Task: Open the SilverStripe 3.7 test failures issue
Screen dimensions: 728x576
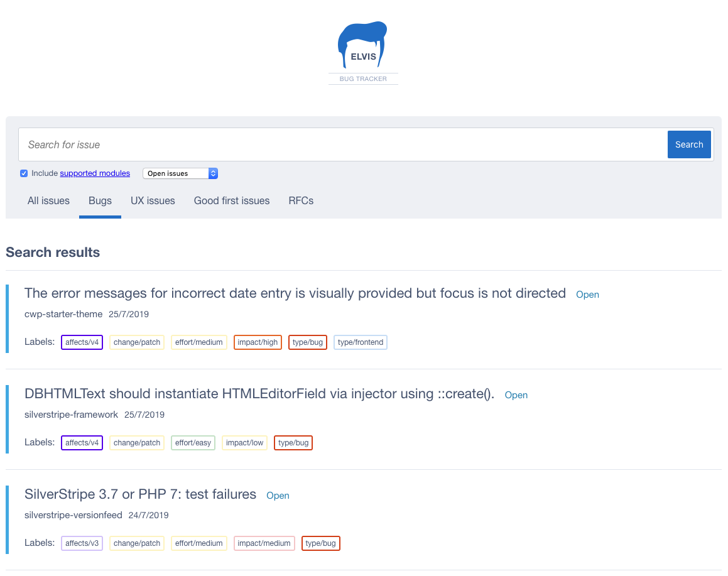Action: [139, 495]
